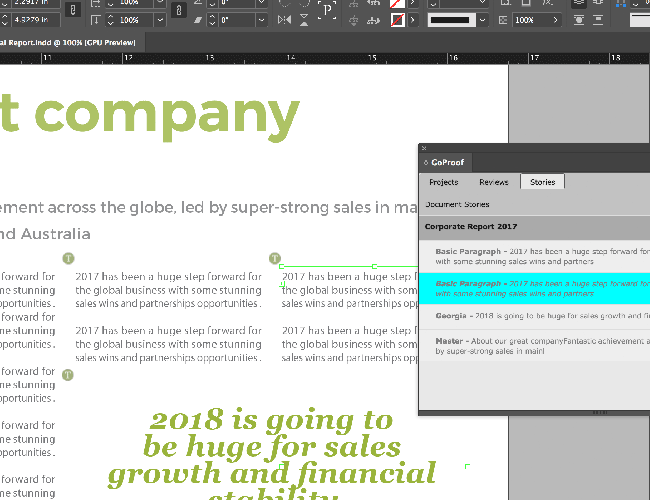Select the Master story entry
Screen dimensions: 650x500
(535, 345)
